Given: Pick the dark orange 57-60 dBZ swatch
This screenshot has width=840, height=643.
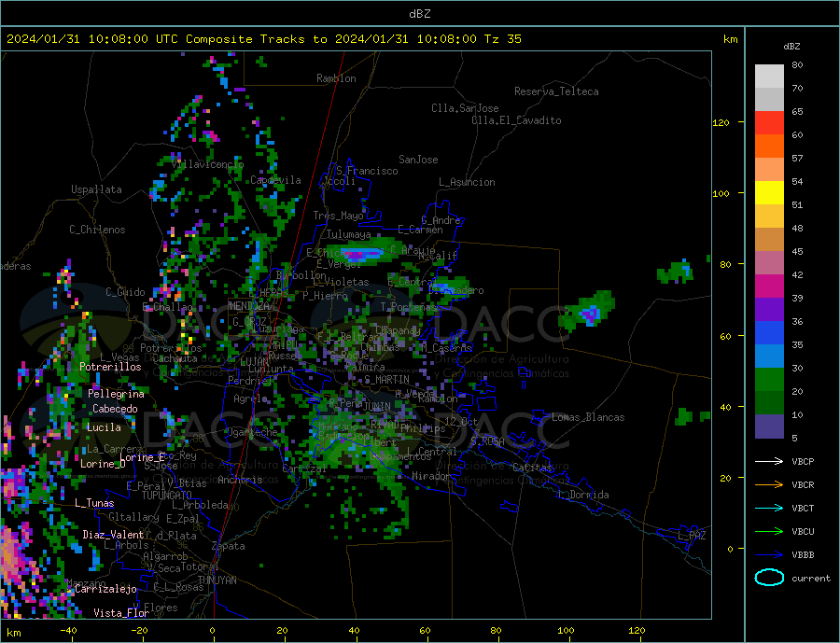Looking at the screenshot, I should point(769,147).
